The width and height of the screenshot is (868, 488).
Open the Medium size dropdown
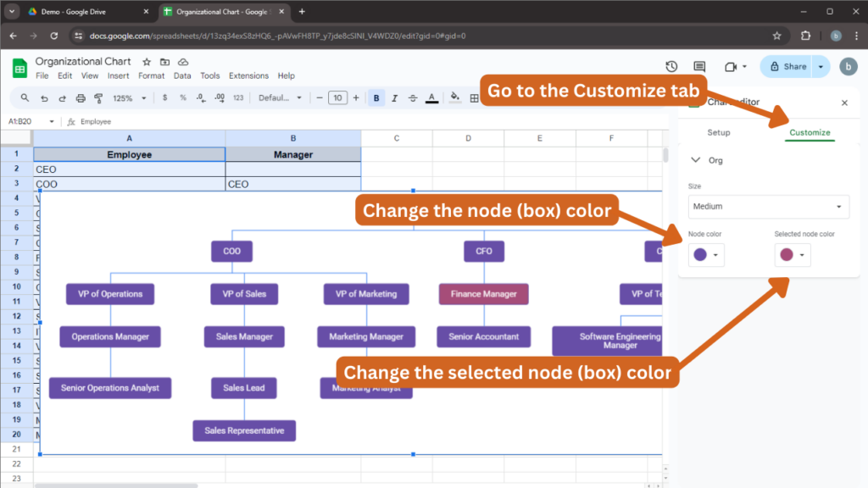click(768, 206)
